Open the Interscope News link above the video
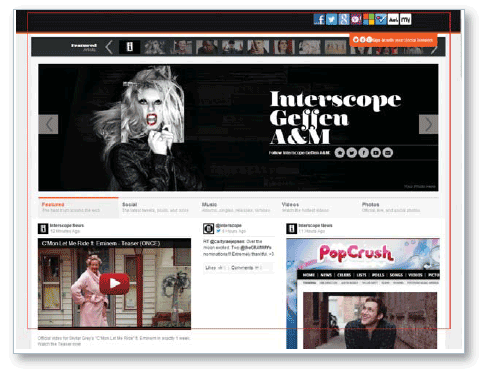The height and width of the screenshot is (372, 491). click(67, 225)
